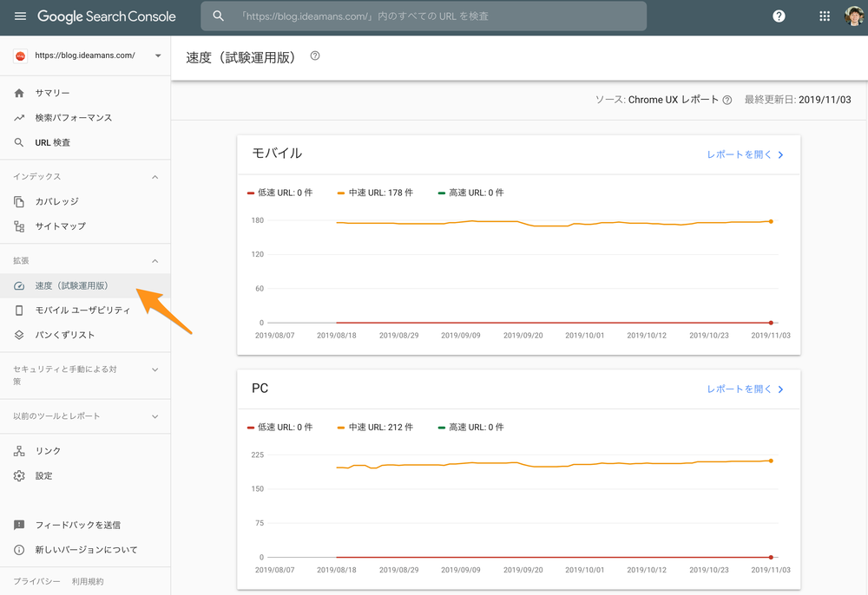
Task: Expand 以前のツールとレポート section
Action: [x=155, y=416]
